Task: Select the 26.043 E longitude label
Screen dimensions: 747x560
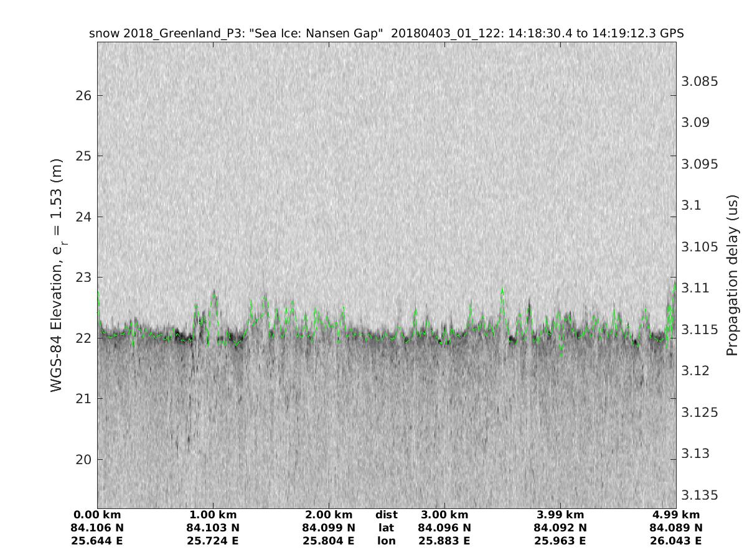Action: [x=676, y=541]
